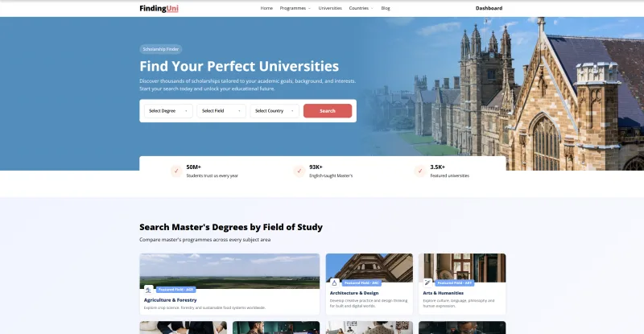Click the Featured Field AGR badge

(x=175, y=290)
